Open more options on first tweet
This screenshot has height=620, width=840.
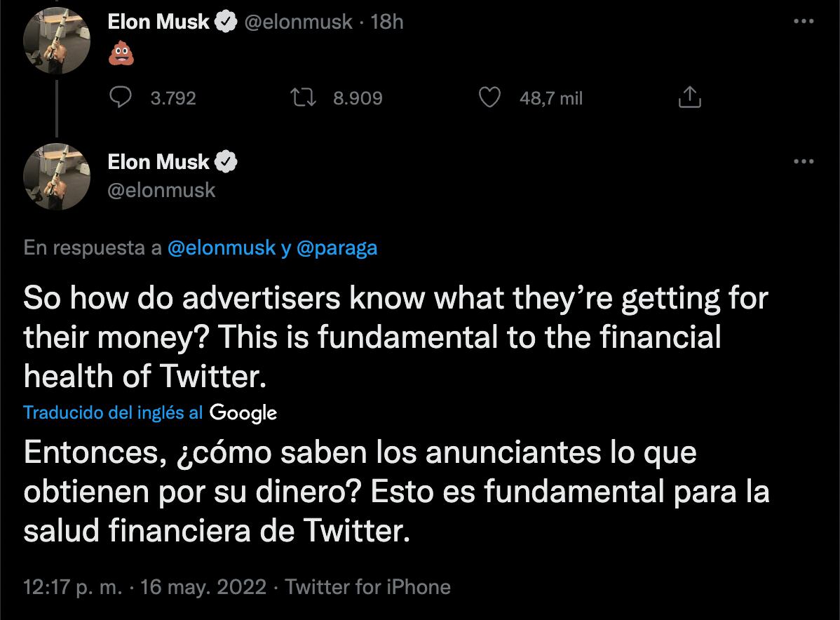pos(803,22)
